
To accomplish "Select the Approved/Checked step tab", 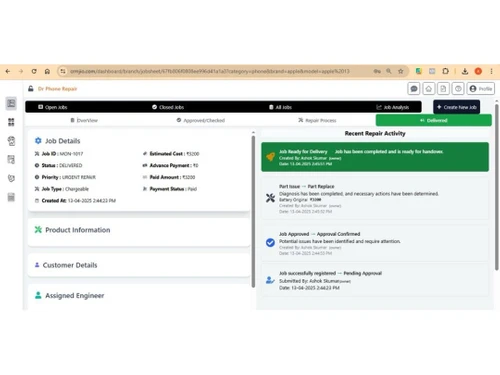I will 201,120.
